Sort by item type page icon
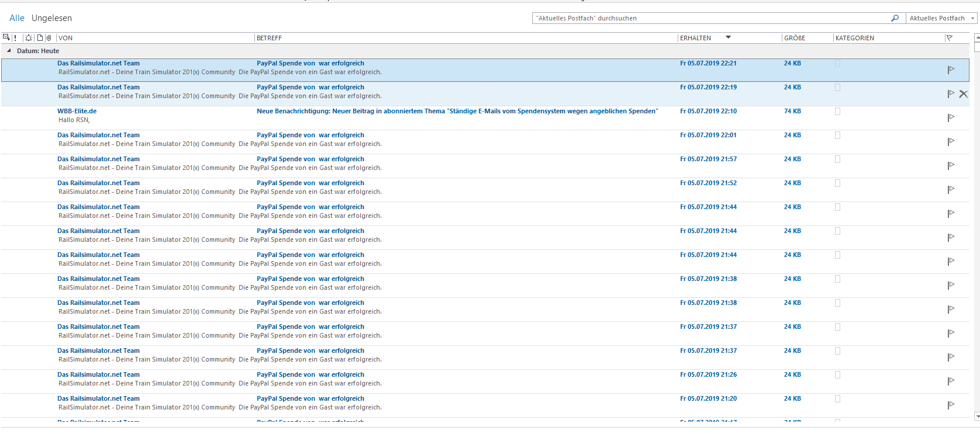Image resolution: width=980 pixels, height=434 pixels. pyautogui.click(x=40, y=38)
